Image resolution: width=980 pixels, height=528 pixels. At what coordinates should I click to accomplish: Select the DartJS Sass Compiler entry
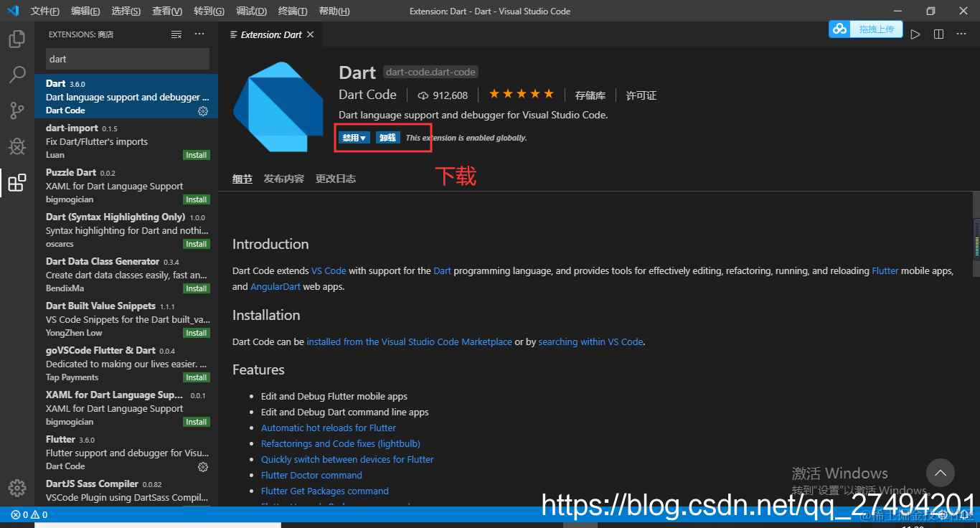click(126, 491)
